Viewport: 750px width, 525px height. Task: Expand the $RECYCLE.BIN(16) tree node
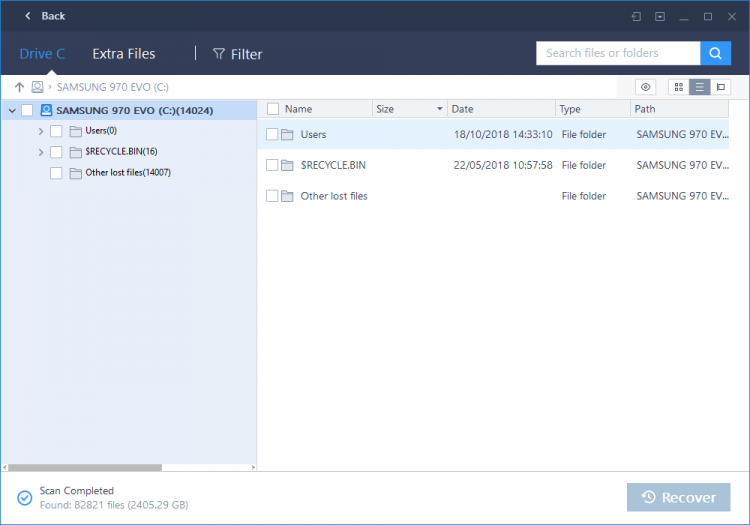[x=41, y=153]
